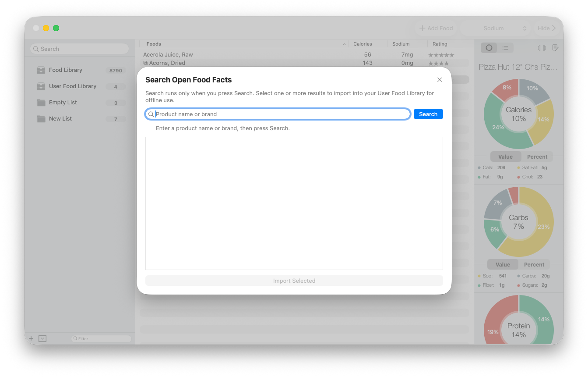Select Food Library in the sidebar

pyautogui.click(x=80, y=70)
